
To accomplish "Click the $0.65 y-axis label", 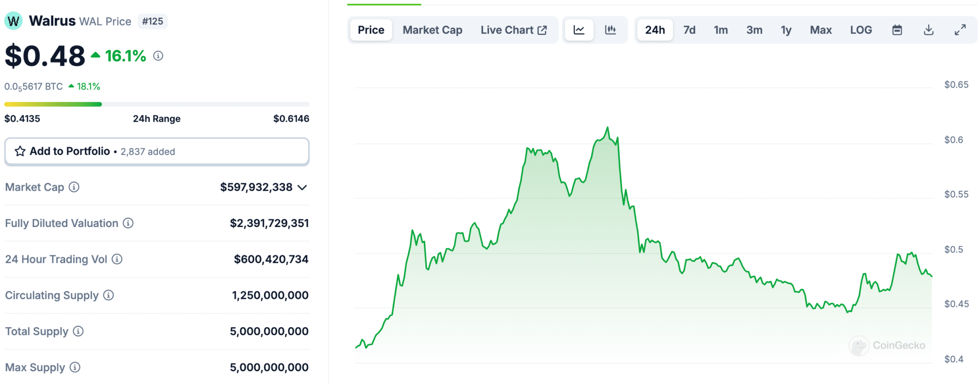I will (956, 85).
